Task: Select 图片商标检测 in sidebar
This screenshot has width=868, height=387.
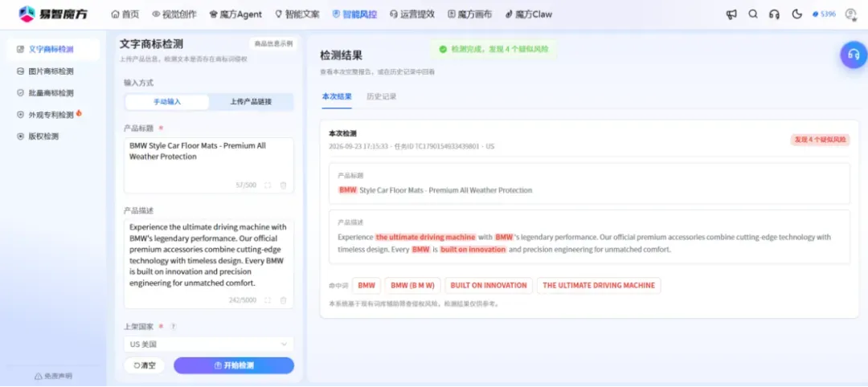Action: (53, 71)
